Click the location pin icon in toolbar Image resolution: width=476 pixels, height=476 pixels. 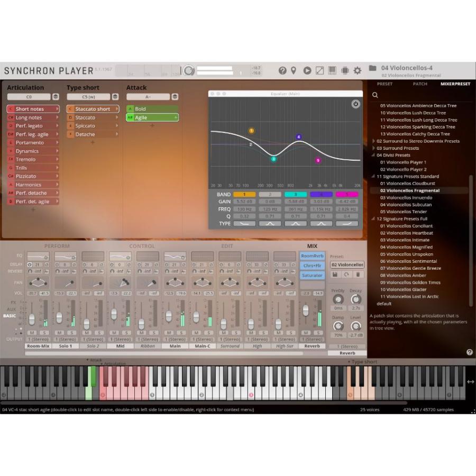pos(294,71)
